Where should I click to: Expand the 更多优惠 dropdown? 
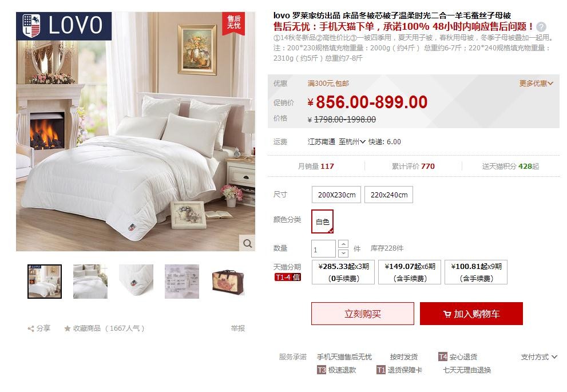(536, 84)
